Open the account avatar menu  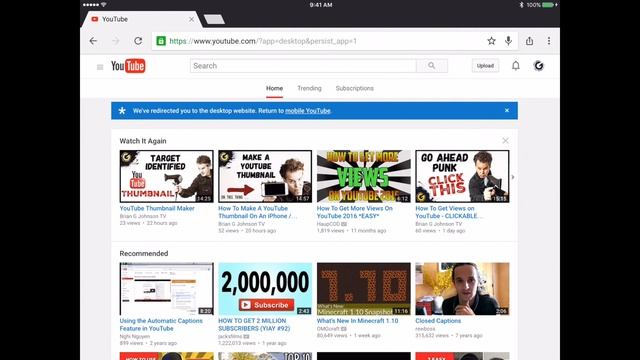(539, 66)
